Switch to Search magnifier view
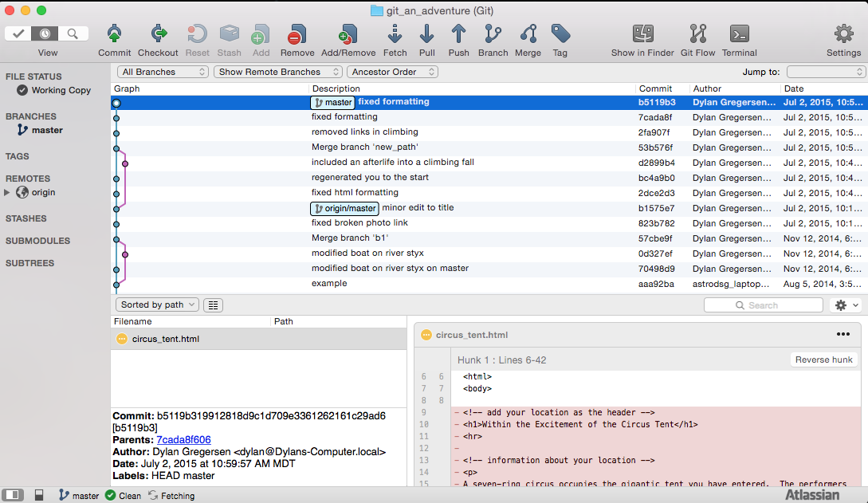This screenshot has height=503, width=868. pyautogui.click(x=73, y=33)
